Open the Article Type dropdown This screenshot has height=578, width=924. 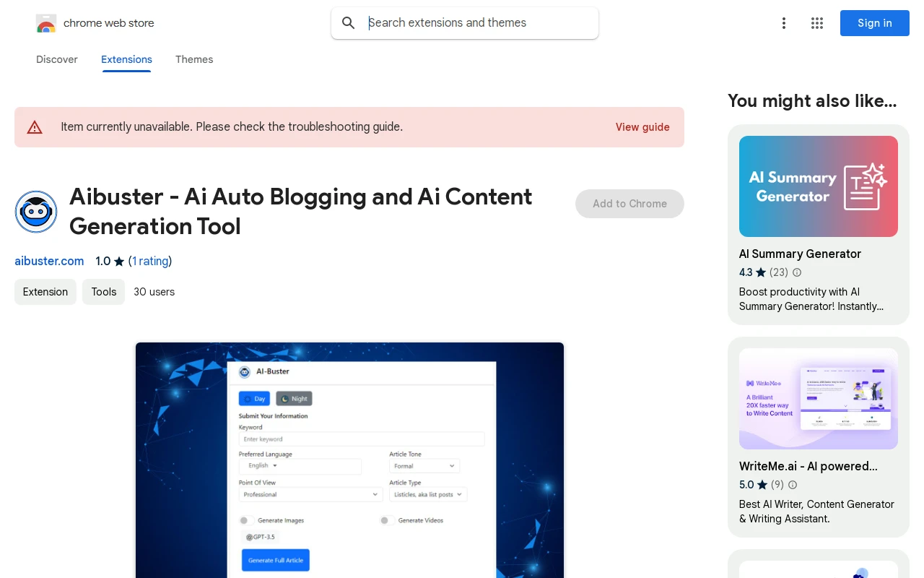click(428, 495)
